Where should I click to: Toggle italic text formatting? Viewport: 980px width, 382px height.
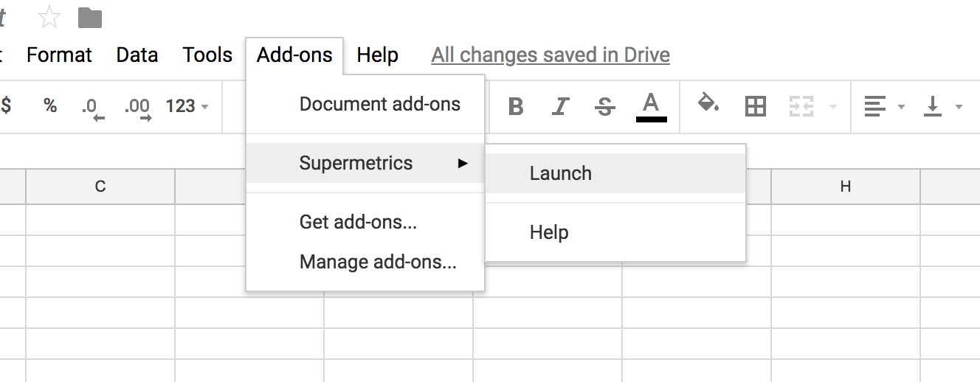coord(560,107)
